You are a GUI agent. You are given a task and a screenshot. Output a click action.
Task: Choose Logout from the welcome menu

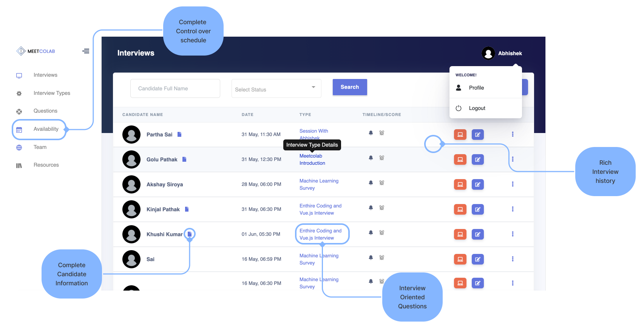click(x=477, y=108)
